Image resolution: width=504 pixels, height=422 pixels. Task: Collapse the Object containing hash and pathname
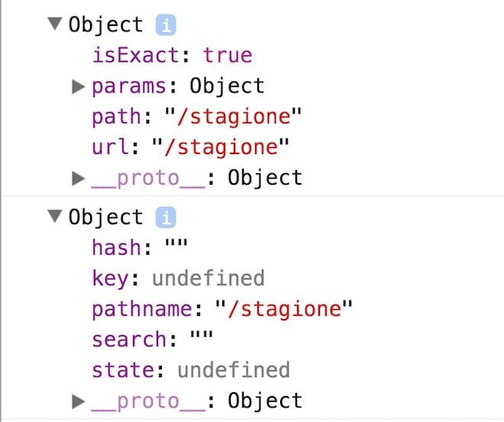pos(54,217)
